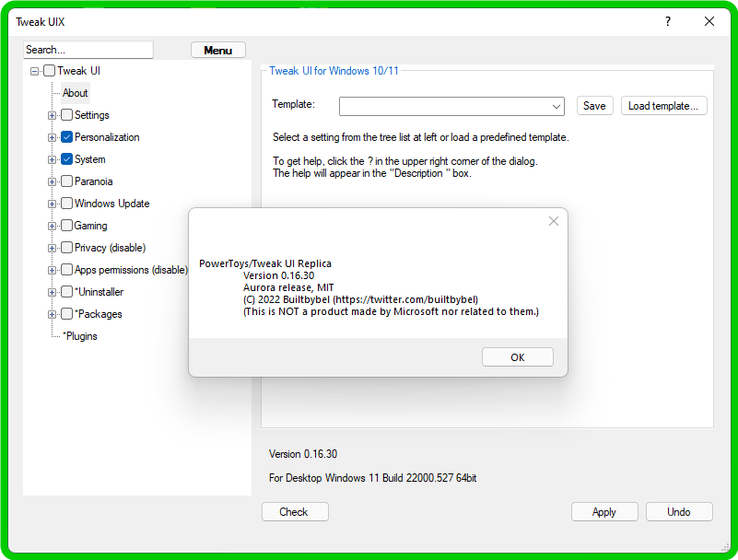Expand Apps permissions (disable) node

(x=52, y=270)
